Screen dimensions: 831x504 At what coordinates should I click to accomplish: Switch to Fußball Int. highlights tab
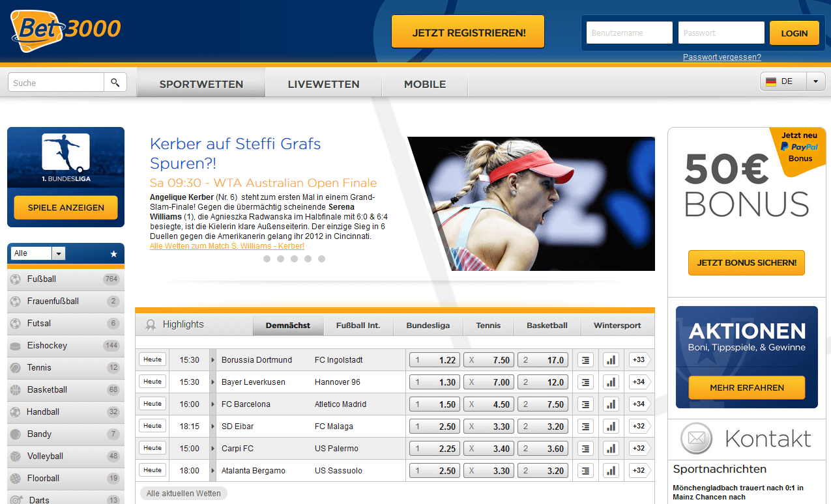coord(358,326)
